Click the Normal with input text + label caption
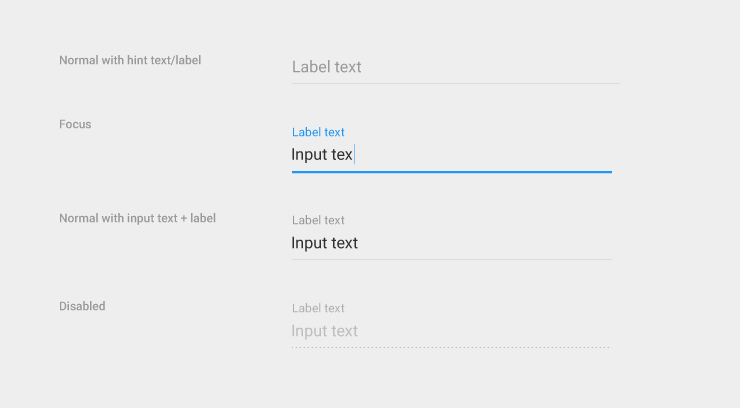 click(137, 218)
